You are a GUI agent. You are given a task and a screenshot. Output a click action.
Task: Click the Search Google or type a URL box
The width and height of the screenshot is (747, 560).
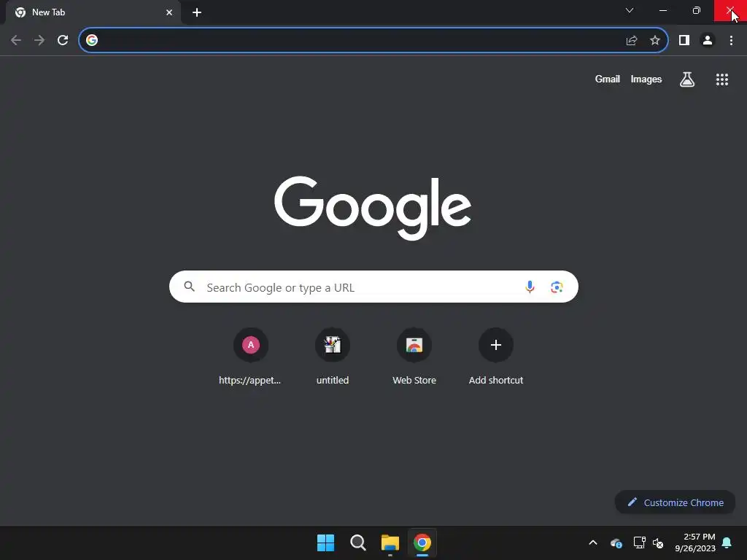click(373, 287)
